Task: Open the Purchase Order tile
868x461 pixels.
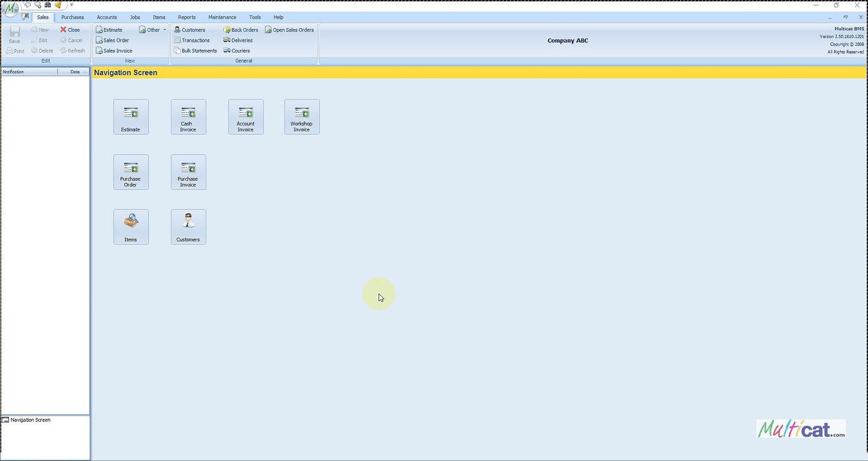Action: (131, 172)
